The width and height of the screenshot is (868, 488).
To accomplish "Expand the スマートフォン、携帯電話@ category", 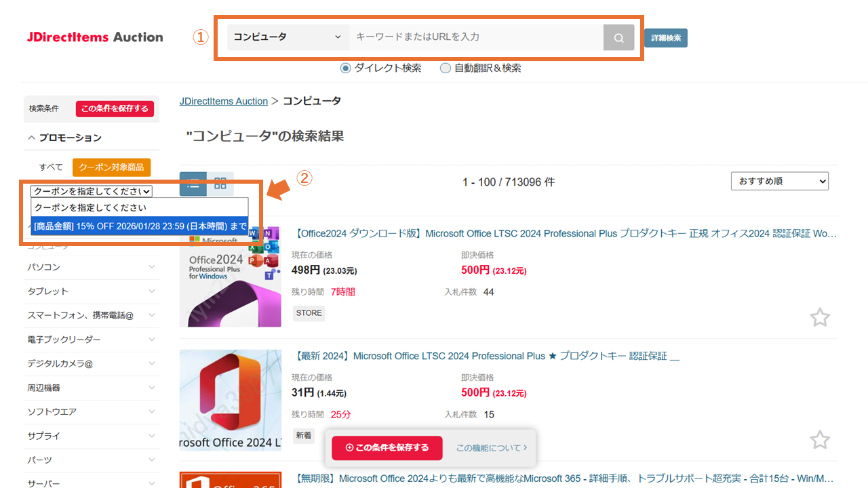I will [x=151, y=315].
